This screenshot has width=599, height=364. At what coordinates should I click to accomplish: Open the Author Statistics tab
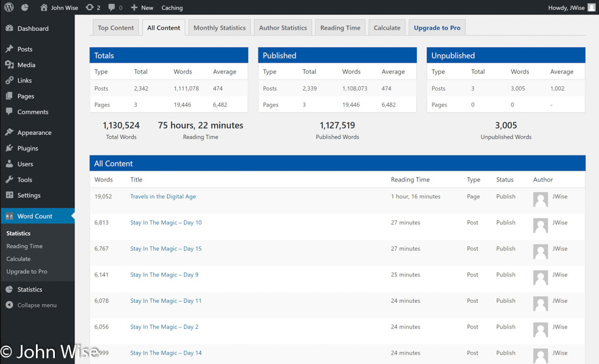283,28
